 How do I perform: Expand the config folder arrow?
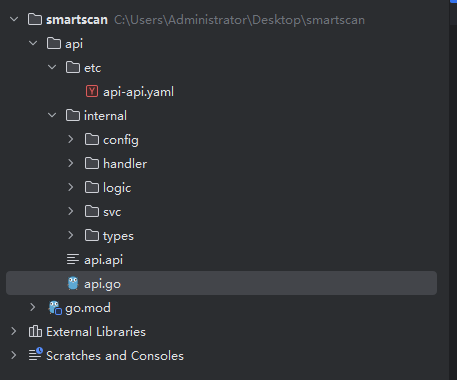click(71, 139)
